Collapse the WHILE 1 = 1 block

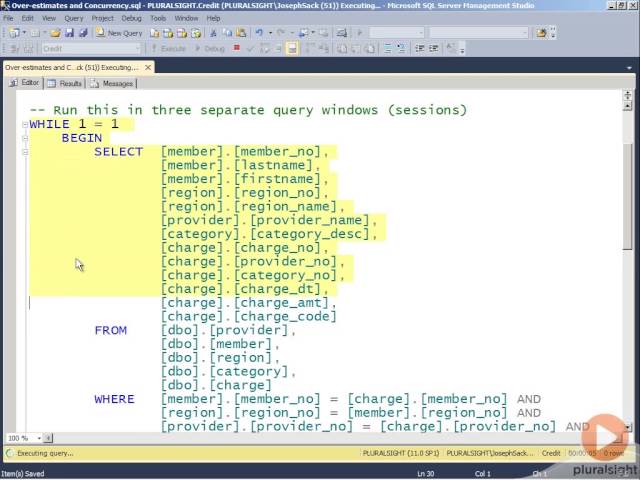(x=25, y=124)
